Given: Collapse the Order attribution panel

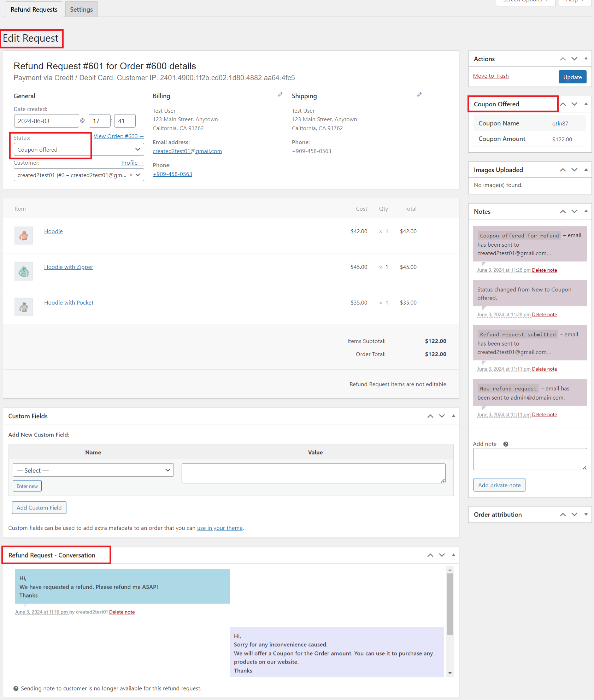Looking at the screenshot, I should pyautogui.click(x=586, y=514).
